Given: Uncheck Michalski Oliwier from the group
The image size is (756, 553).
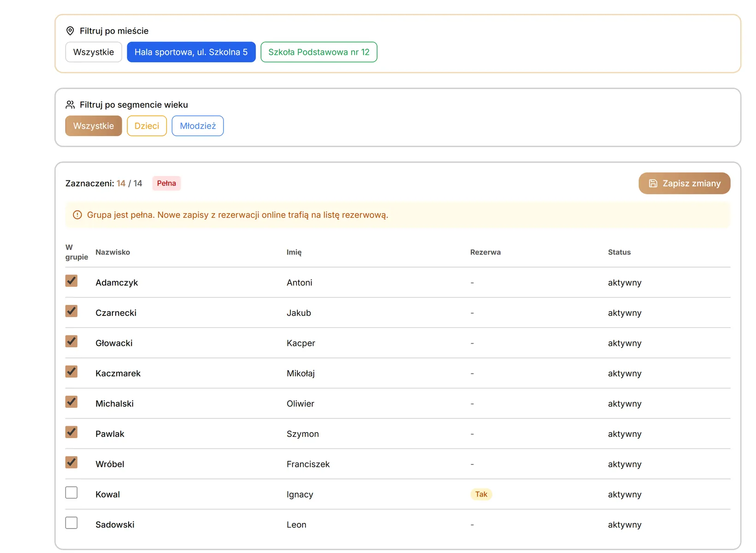Looking at the screenshot, I should pyautogui.click(x=71, y=402).
